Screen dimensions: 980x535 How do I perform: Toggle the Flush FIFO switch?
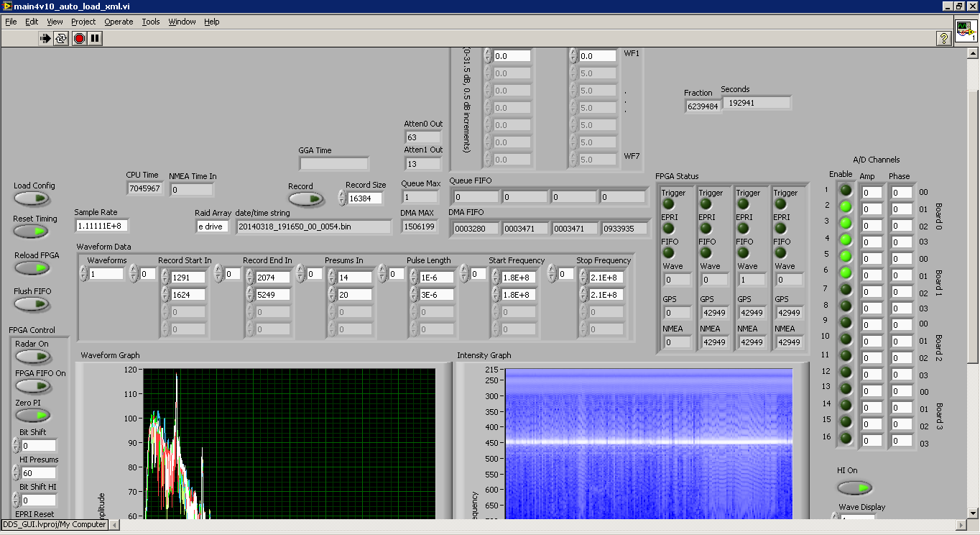[32, 304]
